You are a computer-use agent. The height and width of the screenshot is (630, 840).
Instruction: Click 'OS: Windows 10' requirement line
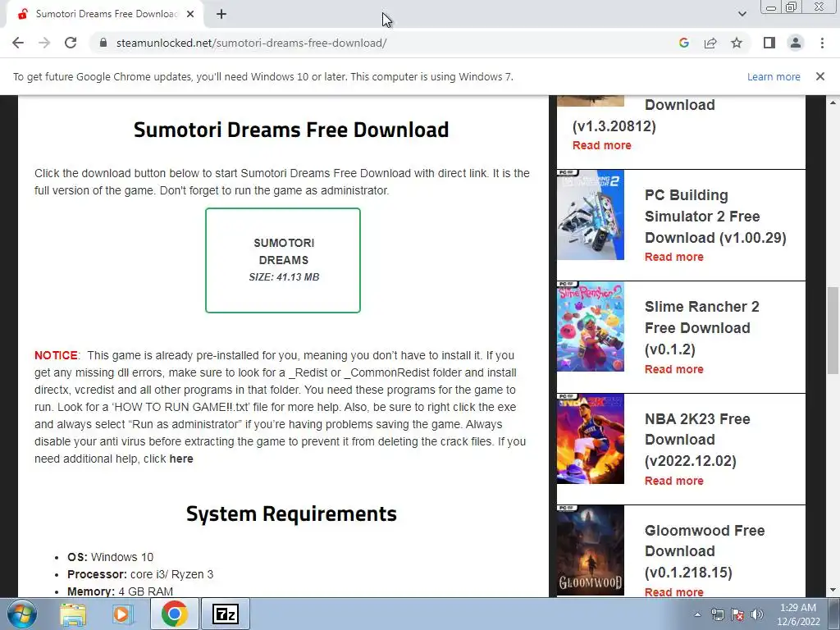(111, 557)
